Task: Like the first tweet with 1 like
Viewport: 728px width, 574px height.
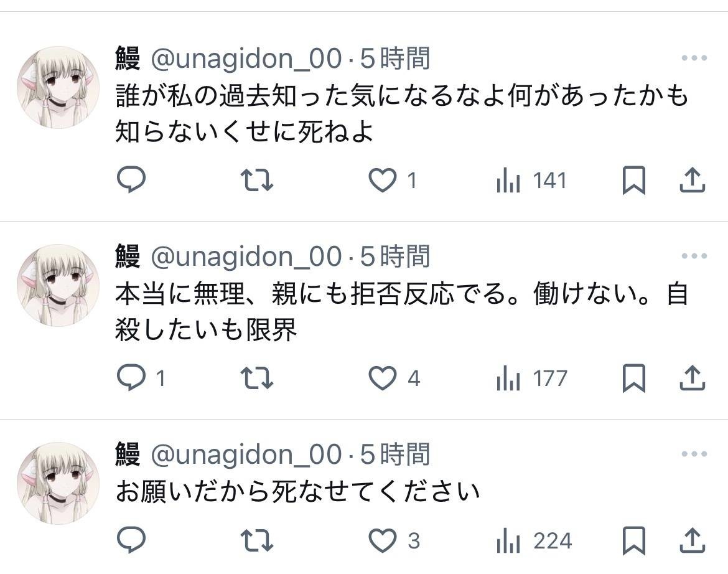Action: click(x=383, y=180)
